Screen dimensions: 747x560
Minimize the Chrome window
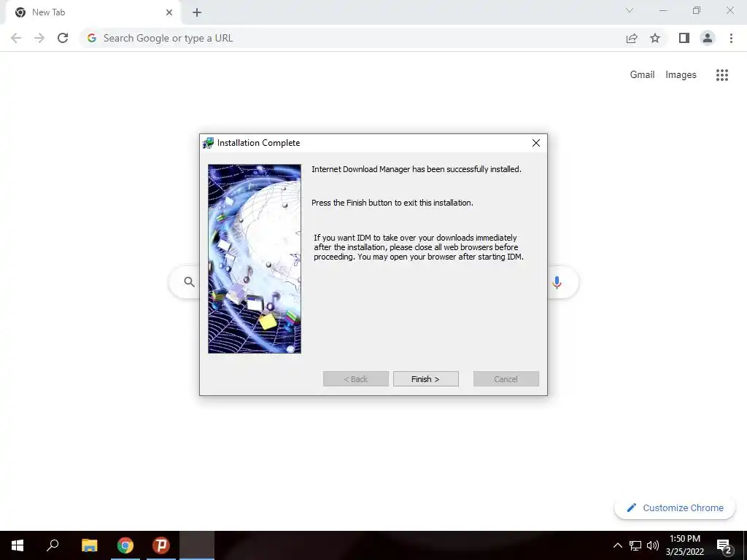pos(663,10)
